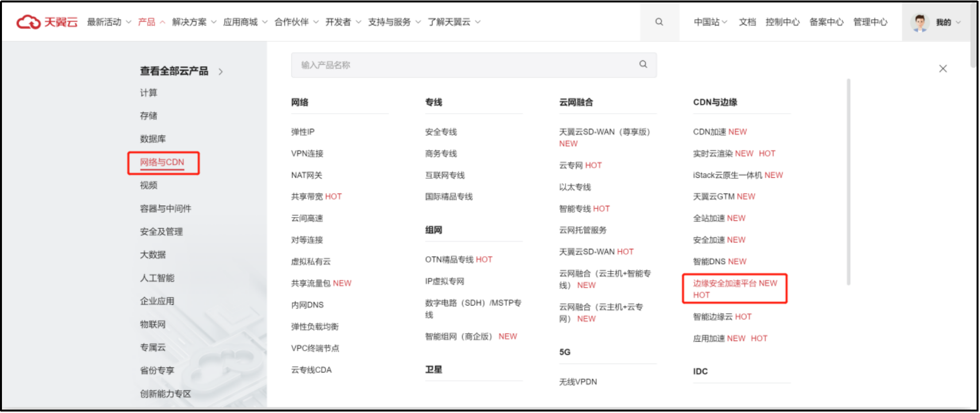The image size is (980, 413).
Task: Expand the 开发者 menu
Action: pos(344,22)
